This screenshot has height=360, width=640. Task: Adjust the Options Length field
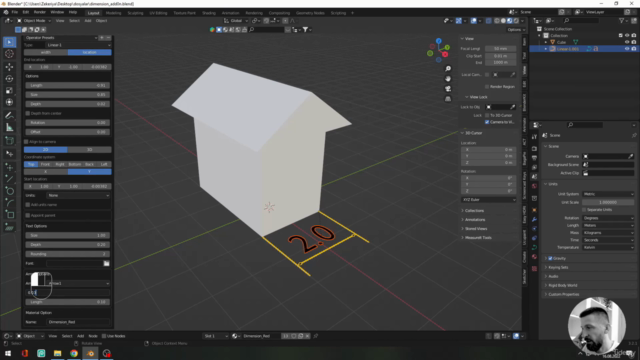tap(67, 85)
